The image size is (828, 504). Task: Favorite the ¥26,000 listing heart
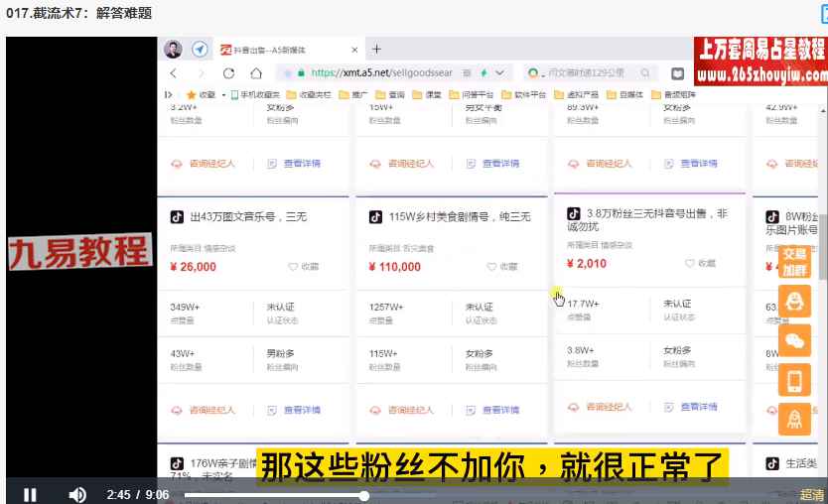[293, 267]
